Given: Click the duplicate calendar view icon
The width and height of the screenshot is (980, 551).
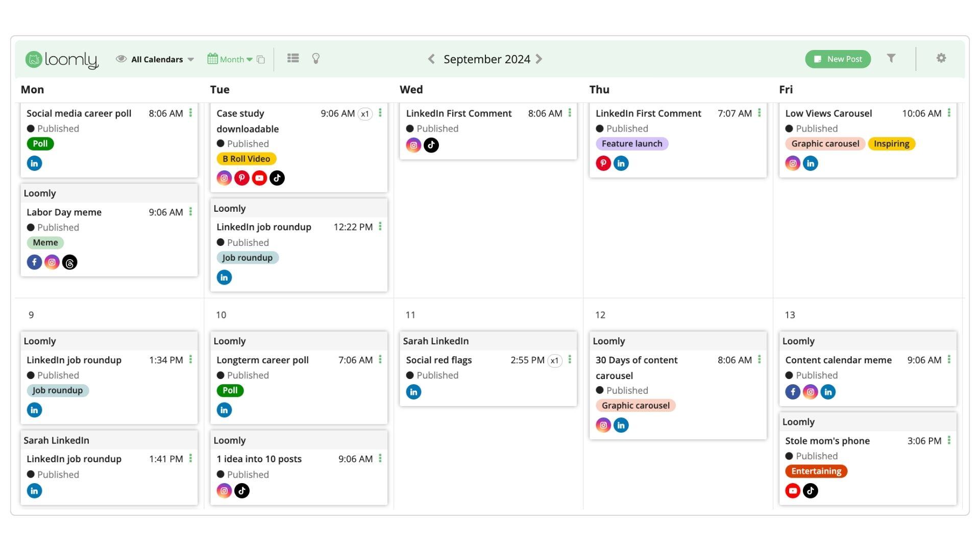Looking at the screenshot, I should pos(260,59).
